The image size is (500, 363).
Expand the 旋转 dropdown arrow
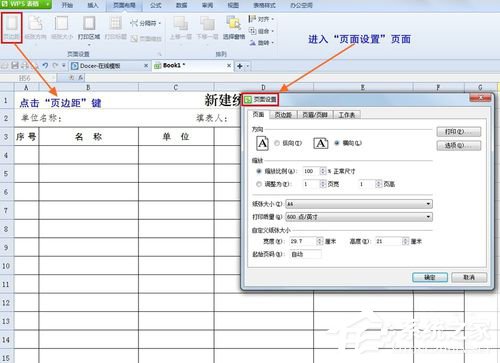point(272,43)
